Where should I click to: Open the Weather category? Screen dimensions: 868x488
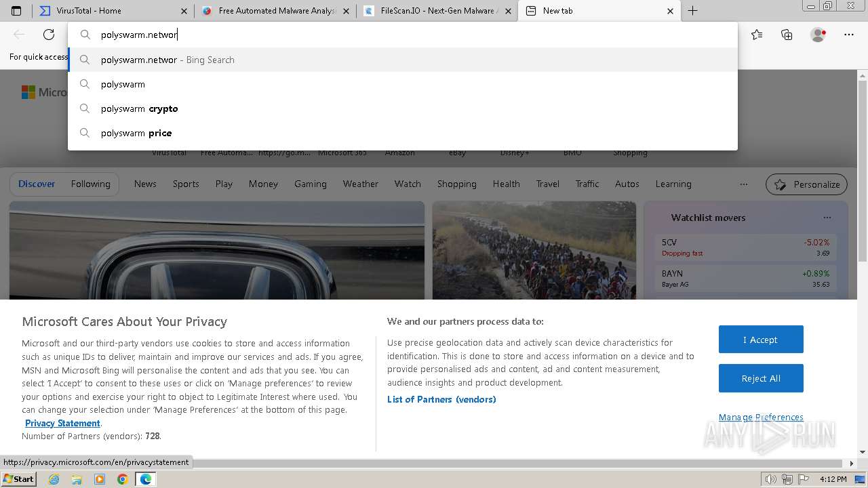click(x=361, y=184)
